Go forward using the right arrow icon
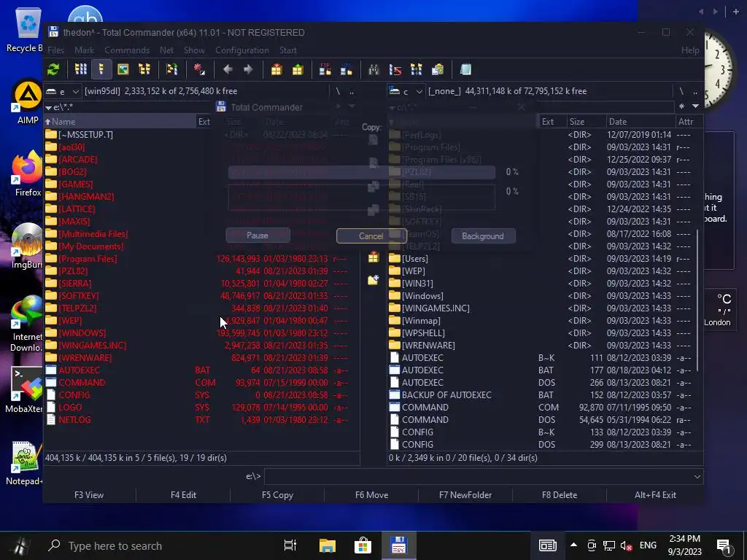The image size is (747, 560). [248, 69]
